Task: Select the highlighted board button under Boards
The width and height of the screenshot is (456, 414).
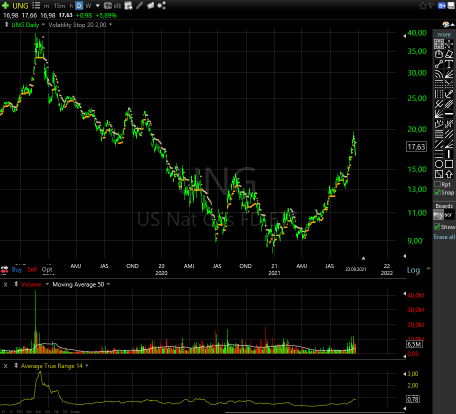Action: pyautogui.click(x=438, y=215)
